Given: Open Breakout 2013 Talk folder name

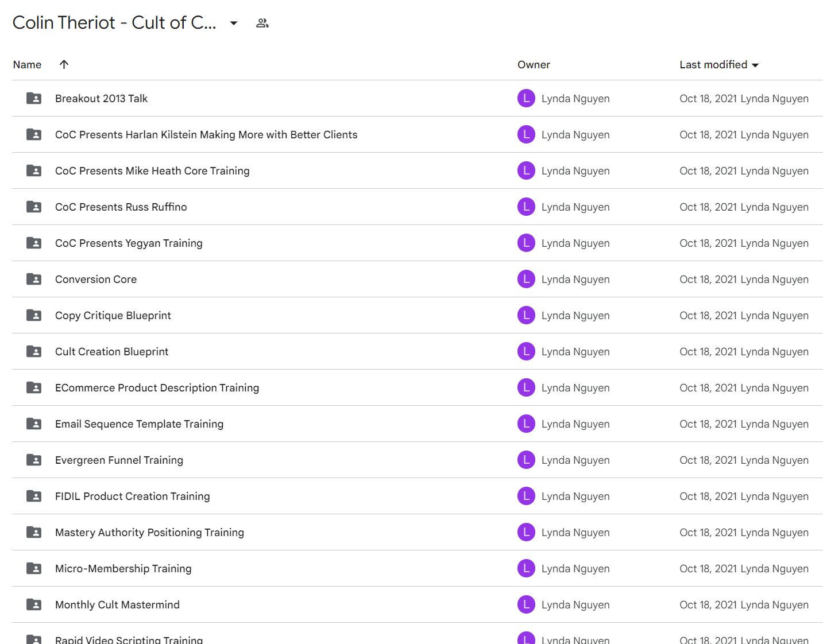Looking at the screenshot, I should (x=101, y=99).
